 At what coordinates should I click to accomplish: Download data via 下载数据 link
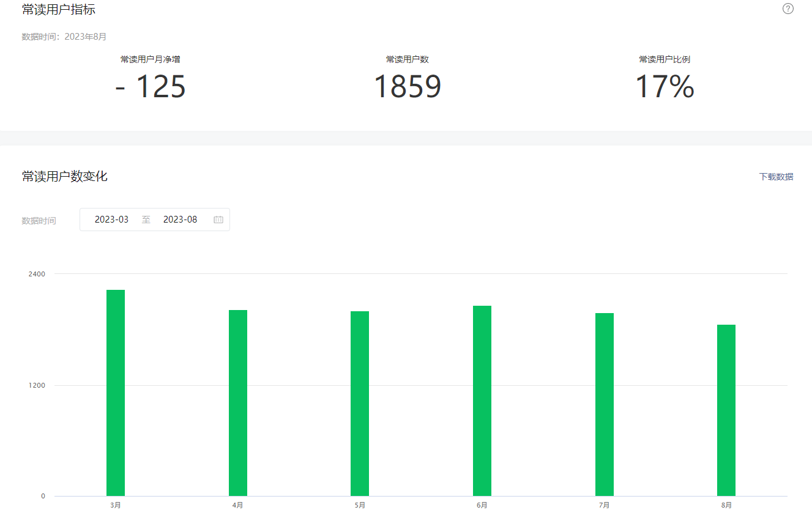[x=776, y=177]
